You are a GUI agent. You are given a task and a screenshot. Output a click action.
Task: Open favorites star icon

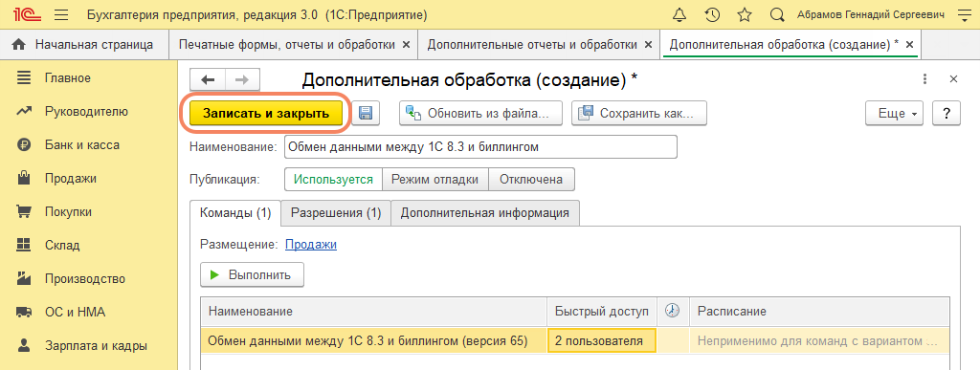(x=745, y=14)
